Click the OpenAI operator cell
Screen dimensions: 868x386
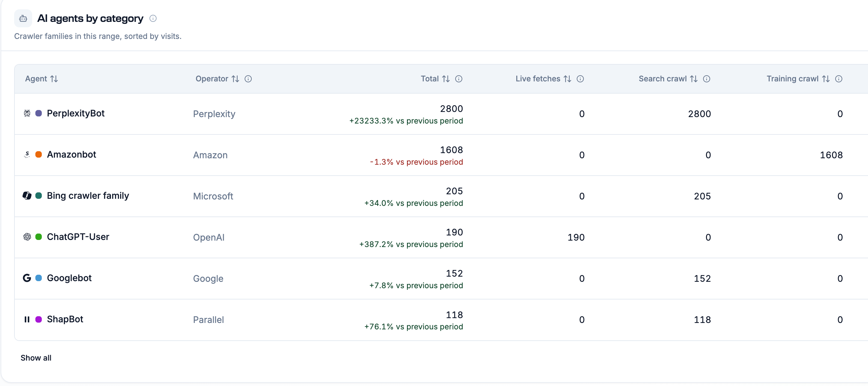pos(209,237)
